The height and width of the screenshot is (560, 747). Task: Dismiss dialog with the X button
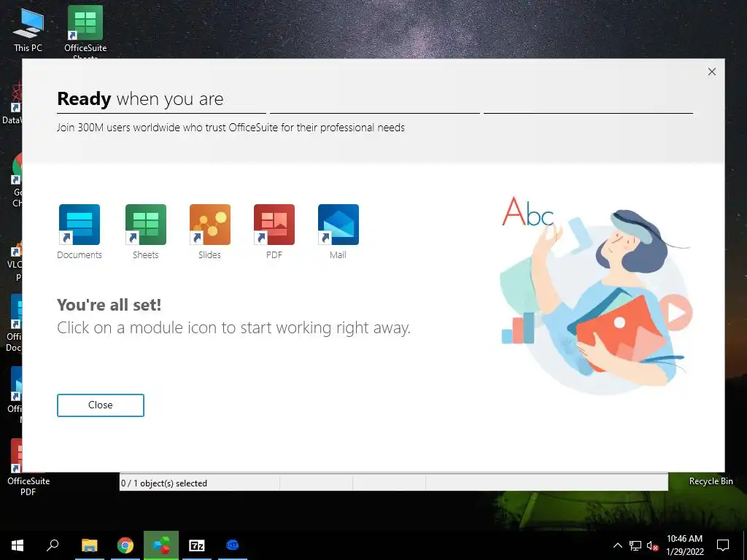[x=712, y=71]
